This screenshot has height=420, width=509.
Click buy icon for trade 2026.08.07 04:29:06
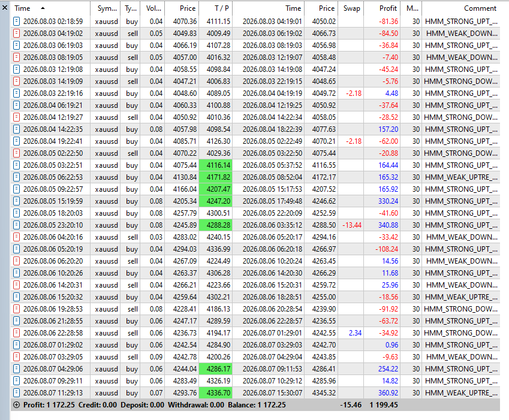tap(16, 370)
